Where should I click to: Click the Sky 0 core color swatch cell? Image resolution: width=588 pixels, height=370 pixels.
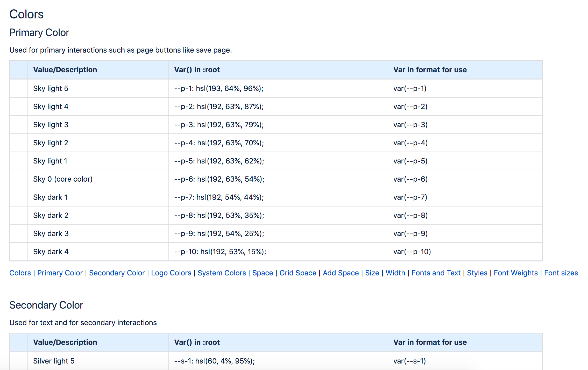[19, 179]
